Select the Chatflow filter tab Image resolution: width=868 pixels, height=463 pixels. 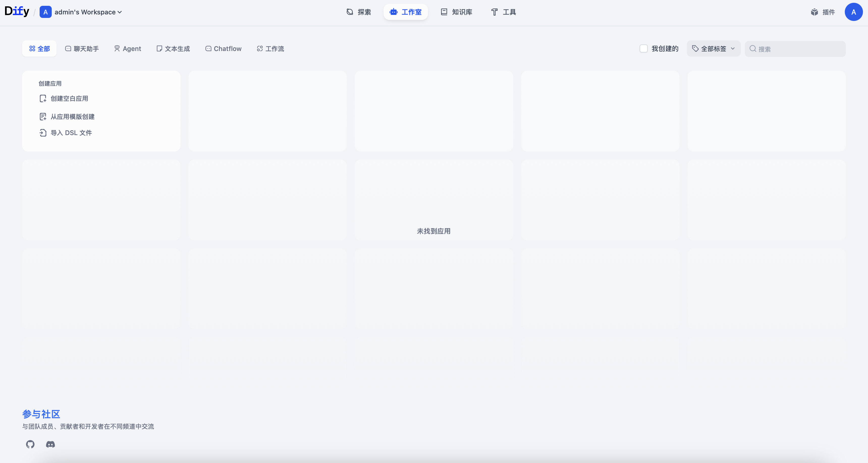223,48
